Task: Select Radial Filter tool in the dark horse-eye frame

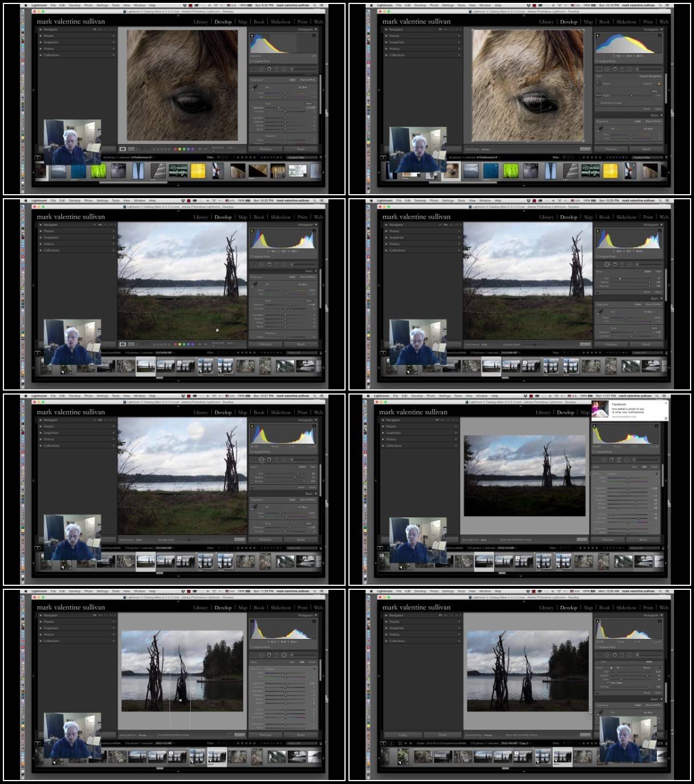Action: 284,69
